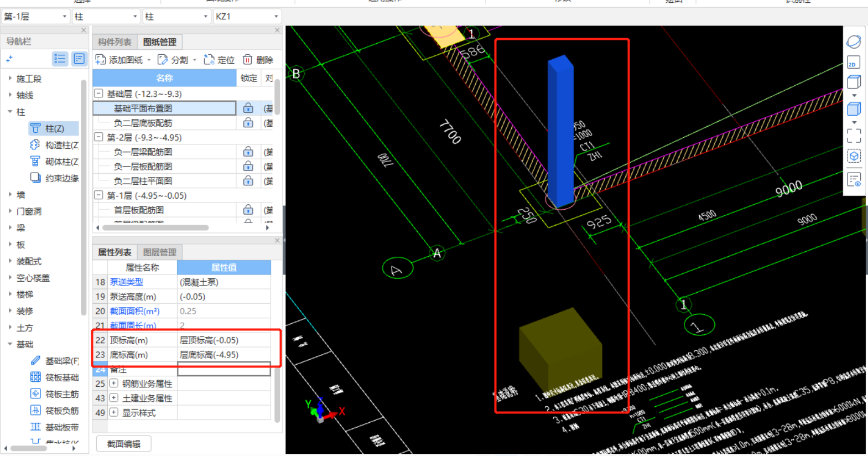Click the solid blue cube display icon
Image resolution: width=868 pixels, height=456 pixels.
pos(854,108)
